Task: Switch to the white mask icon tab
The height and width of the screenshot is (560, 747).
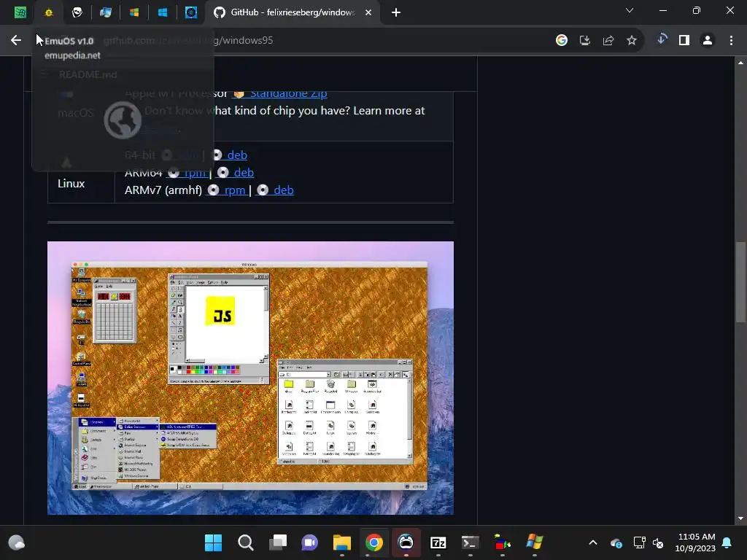Action: pyautogui.click(x=77, y=12)
